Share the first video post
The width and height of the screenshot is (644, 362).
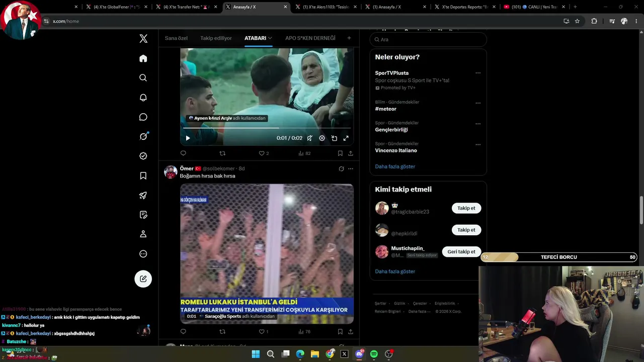[351, 153]
